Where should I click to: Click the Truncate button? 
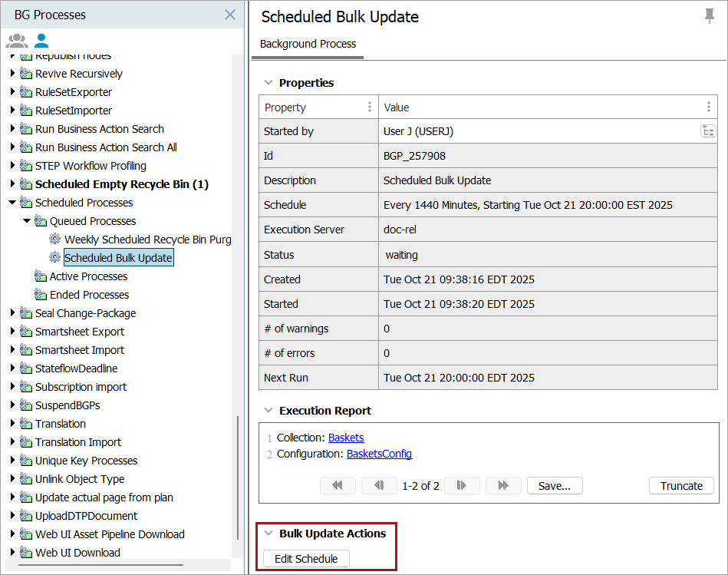point(681,485)
